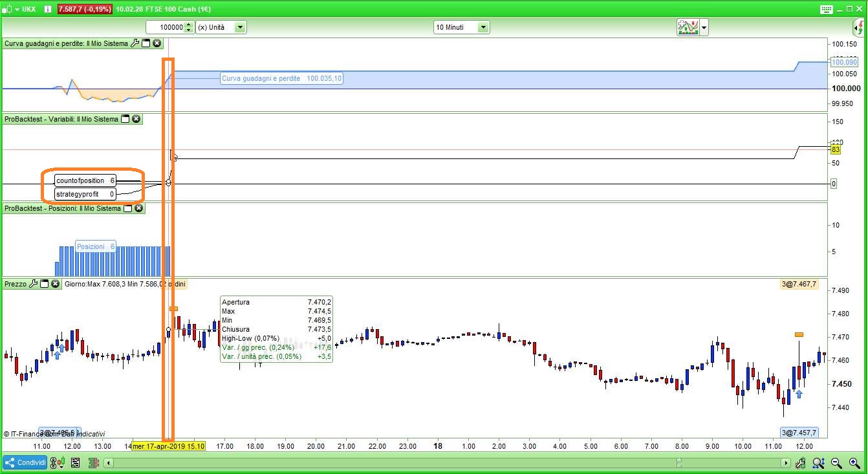868x474 pixels.
Task: Click the Chiusura 7.473,5 row in tooltip
Action: (x=276, y=329)
